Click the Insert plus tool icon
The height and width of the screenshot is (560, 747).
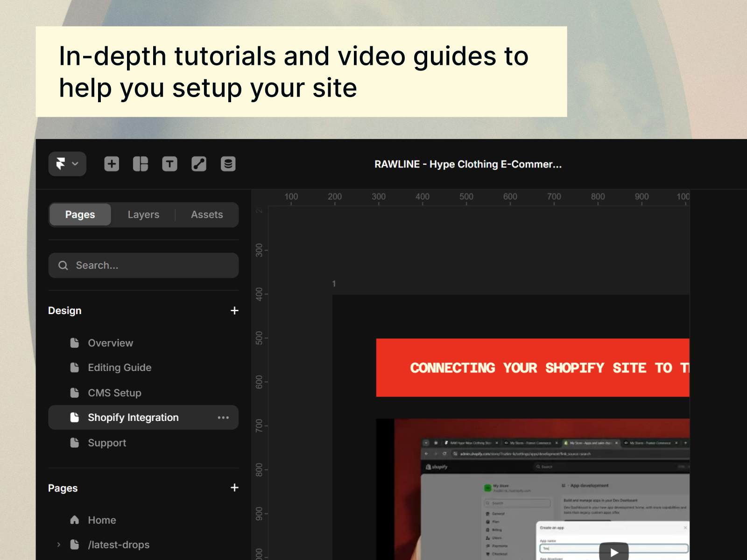112,164
